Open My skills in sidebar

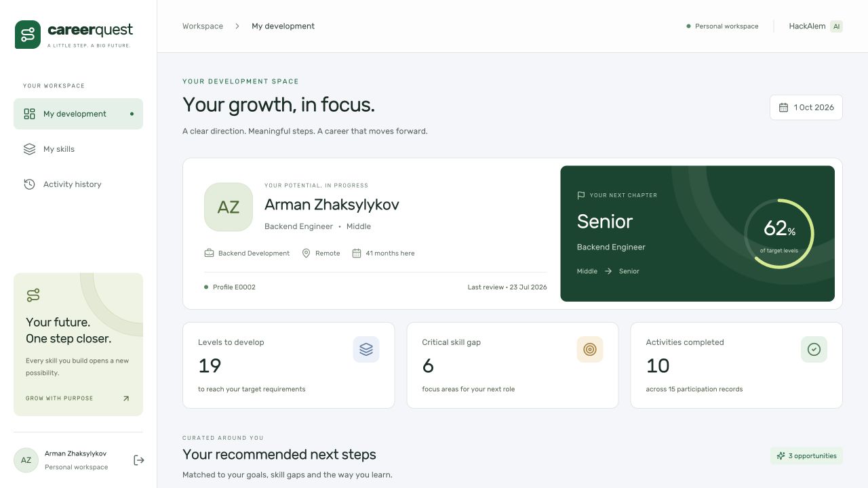pyautogui.click(x=78, y=149)
